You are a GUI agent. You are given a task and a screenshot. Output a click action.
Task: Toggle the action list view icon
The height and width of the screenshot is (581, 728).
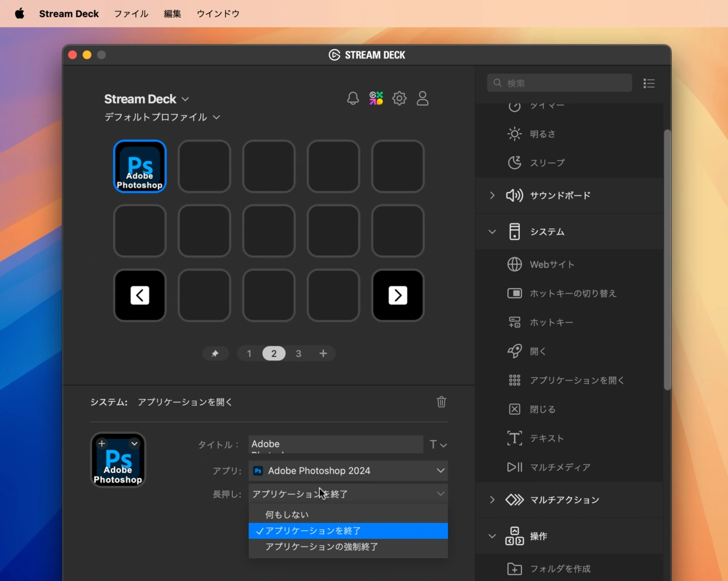tap(649, 84)
